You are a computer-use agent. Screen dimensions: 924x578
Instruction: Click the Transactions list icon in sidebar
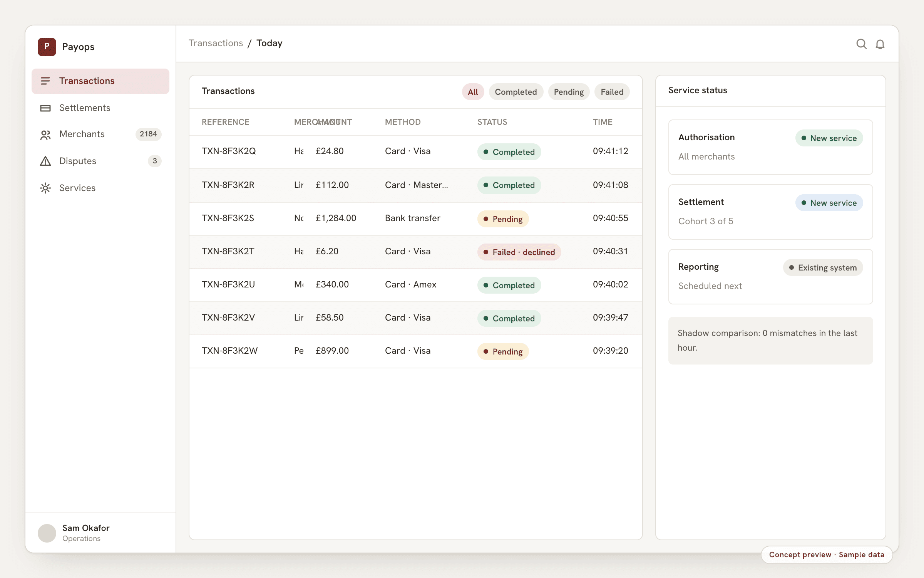(45, 81)
